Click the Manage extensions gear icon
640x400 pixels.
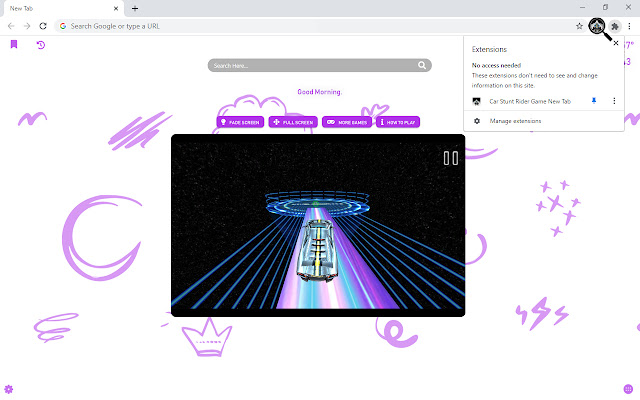pos(477,121)
